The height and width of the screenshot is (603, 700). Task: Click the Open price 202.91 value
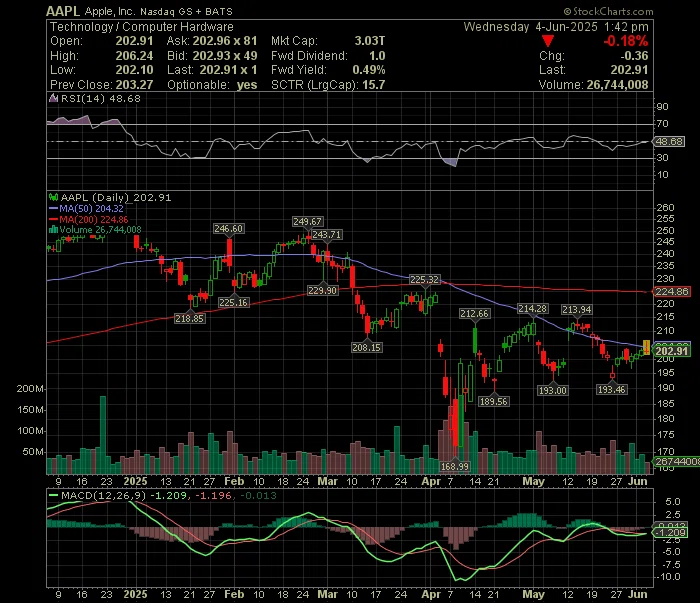coord(134,41)
